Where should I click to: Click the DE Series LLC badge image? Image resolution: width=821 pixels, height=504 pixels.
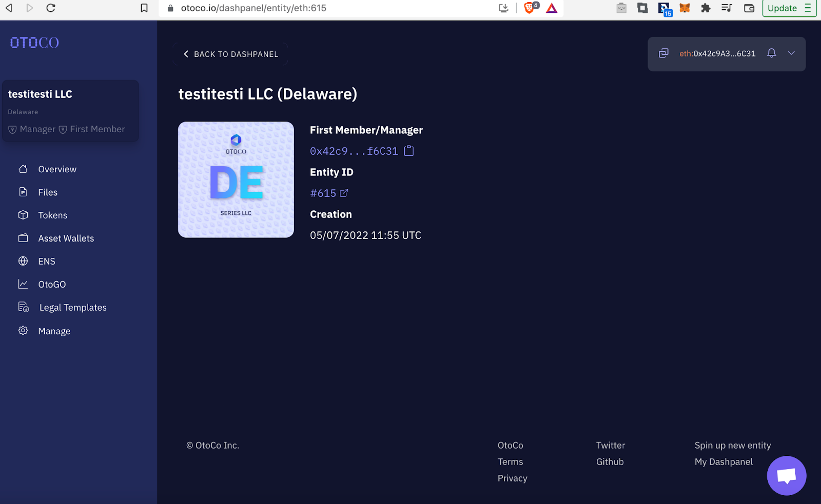(x=236, y=179)
